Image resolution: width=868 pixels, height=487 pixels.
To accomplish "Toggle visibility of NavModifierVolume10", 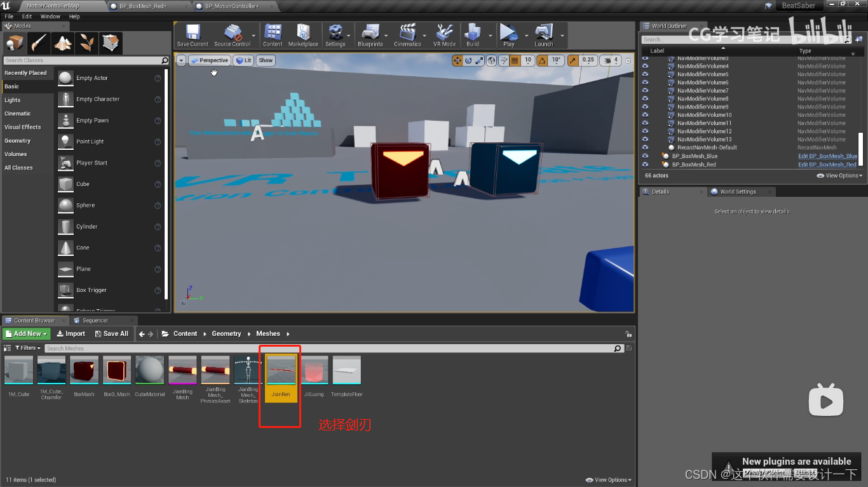I will (645, 115).
